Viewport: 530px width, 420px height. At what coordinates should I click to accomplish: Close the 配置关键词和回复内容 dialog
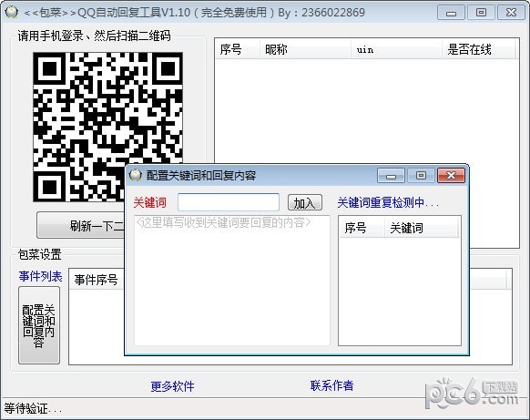(x=451, y=175)
